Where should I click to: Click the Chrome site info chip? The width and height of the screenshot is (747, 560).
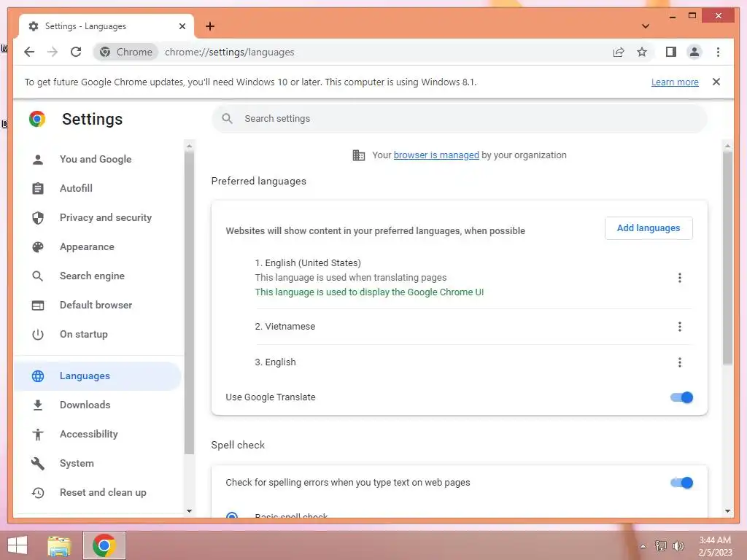pos(125,52)
